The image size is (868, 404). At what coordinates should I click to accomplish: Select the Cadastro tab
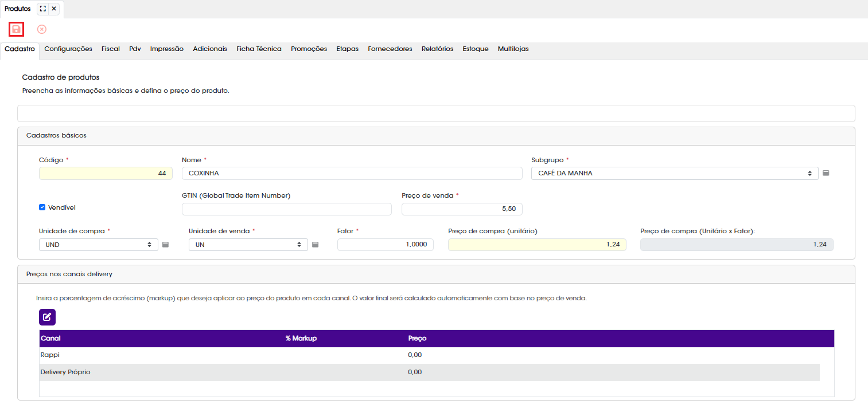[20, 49]
